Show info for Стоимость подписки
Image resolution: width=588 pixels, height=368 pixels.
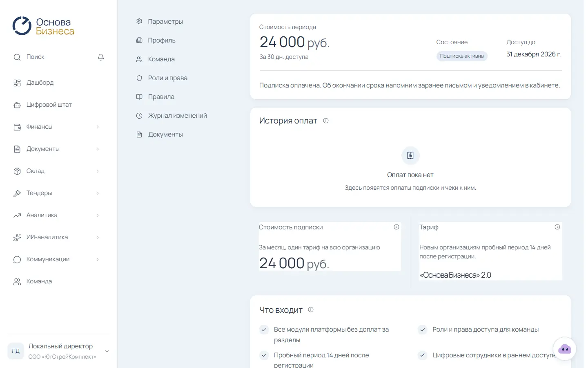(396, 227)
